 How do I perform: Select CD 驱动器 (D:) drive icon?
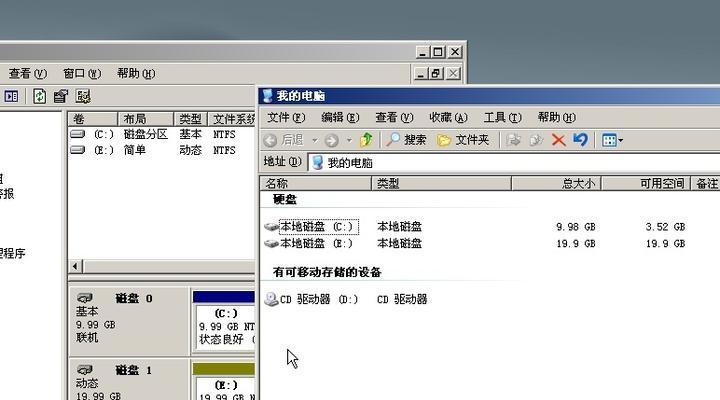271,299
